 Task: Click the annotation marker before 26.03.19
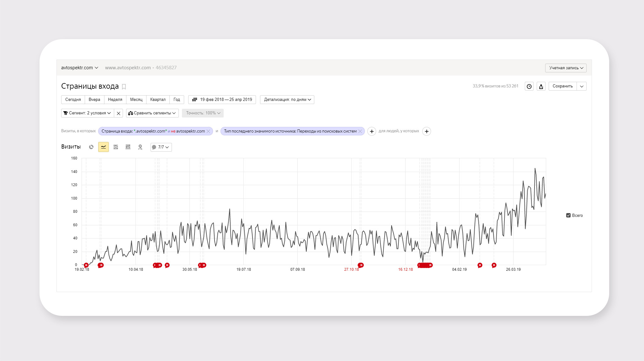coord(494,265)
